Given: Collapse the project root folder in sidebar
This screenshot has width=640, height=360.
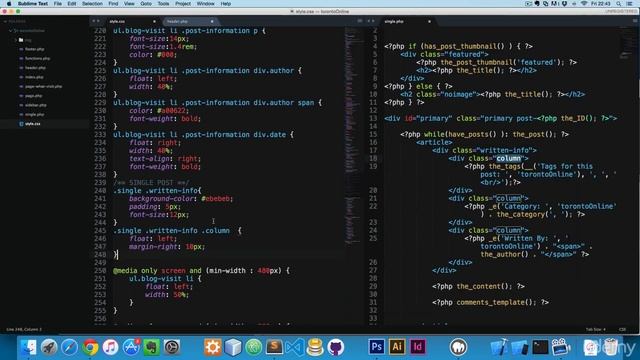Looking at the screenshot, I should coord(11,31).
